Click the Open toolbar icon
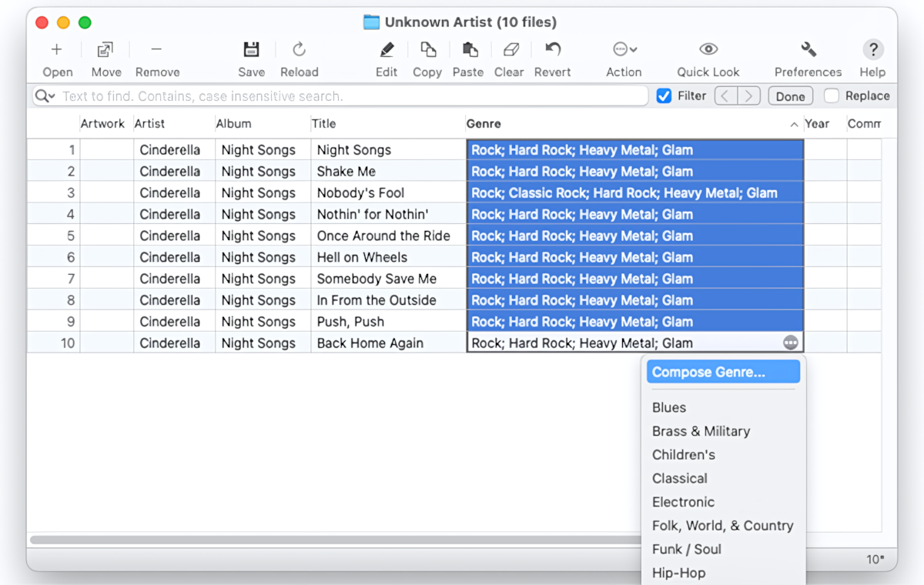The width and height of the screenshot is (924, 585). (57, 50)
